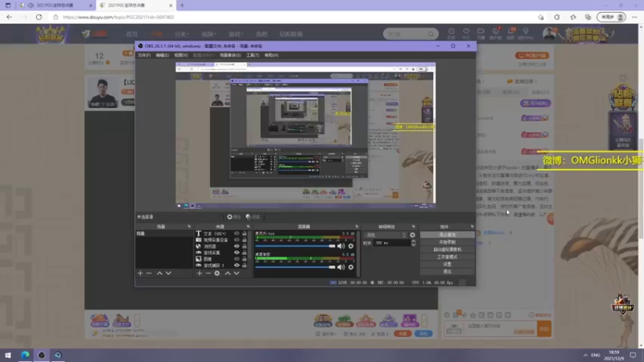
Task: Pop out the 控件 dock using its header icon
Action: pos(472,227)
